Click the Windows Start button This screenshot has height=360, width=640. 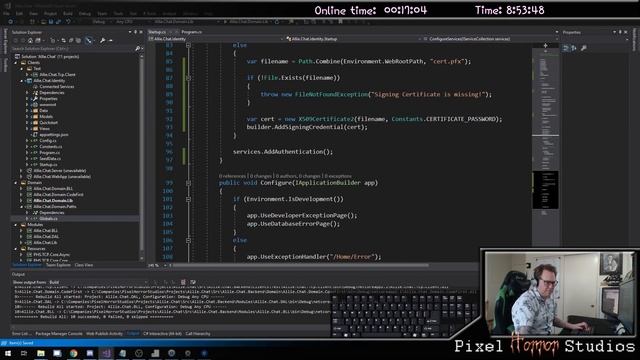8,353
